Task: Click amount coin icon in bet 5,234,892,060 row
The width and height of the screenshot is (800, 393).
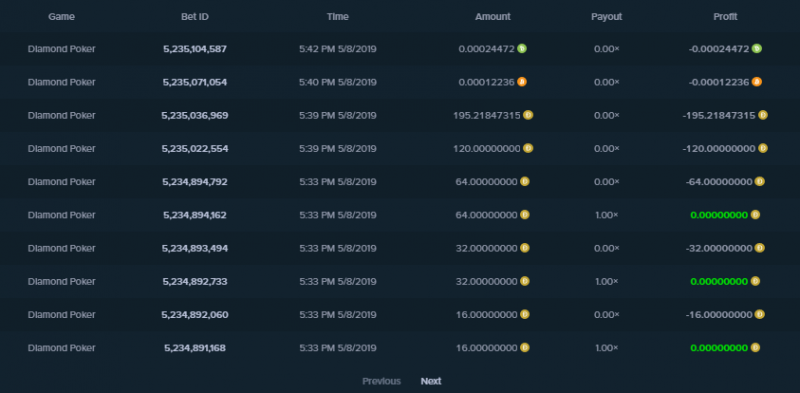Action: tap(524, 314)
